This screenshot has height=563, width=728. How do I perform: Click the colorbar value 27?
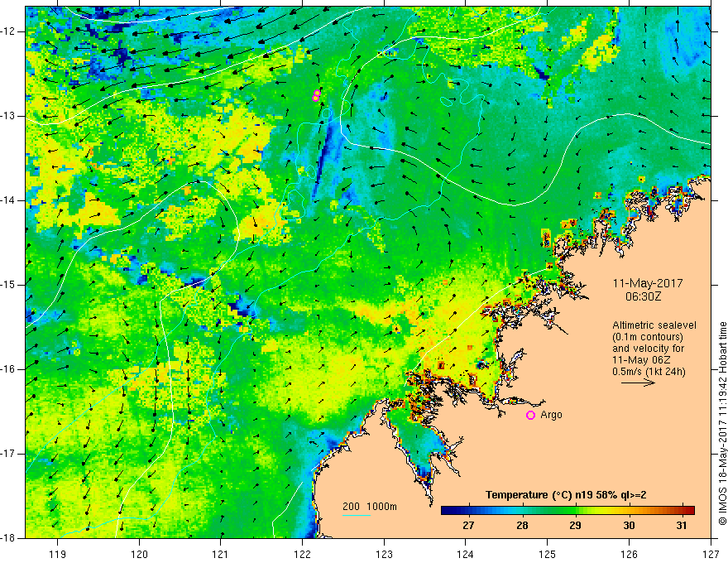pyautogui.click(x=468, y=526)
